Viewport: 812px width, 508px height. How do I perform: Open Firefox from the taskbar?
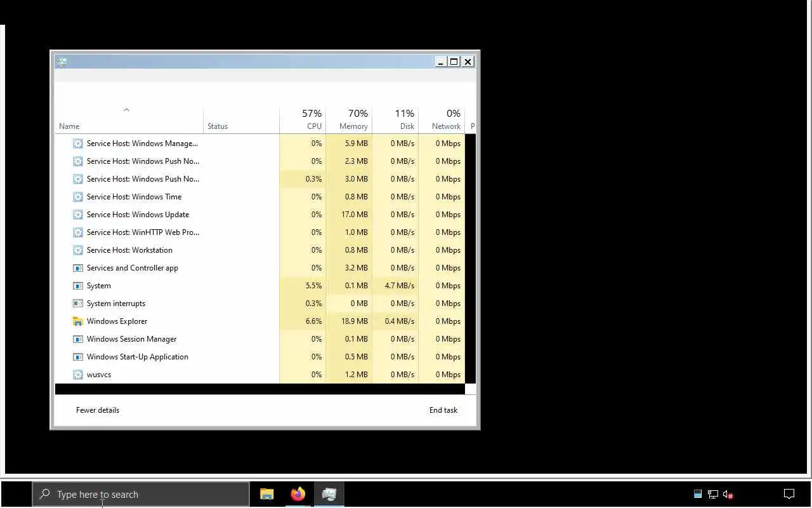pos(298,494)
